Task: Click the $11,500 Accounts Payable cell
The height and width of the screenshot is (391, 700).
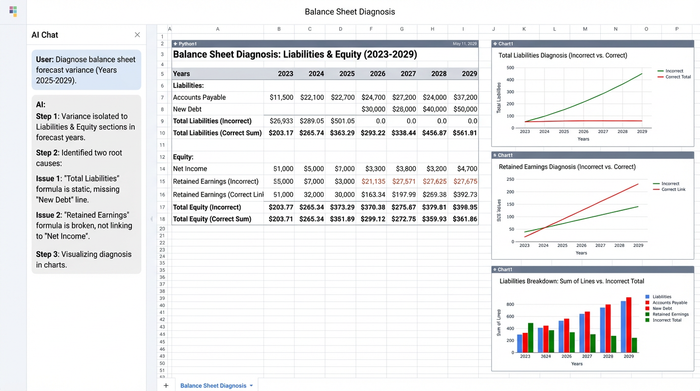Action: pyautogui.click(x=281, y=97)
